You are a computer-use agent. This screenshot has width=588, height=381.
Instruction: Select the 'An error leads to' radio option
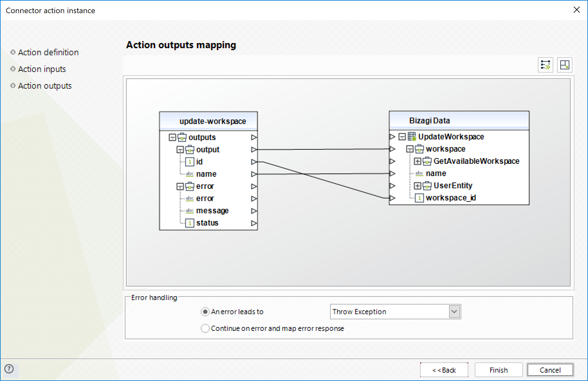pyautogui.click(x=205, y=312)
